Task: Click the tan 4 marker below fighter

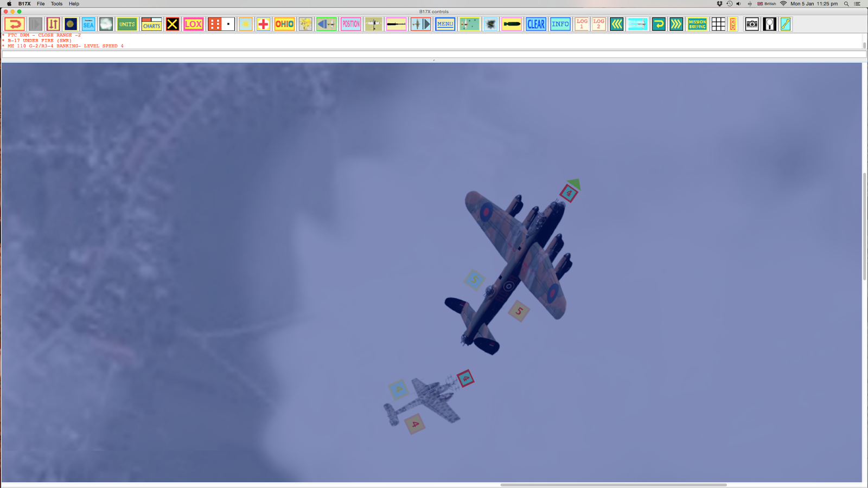Action: [x=415, y=424]
